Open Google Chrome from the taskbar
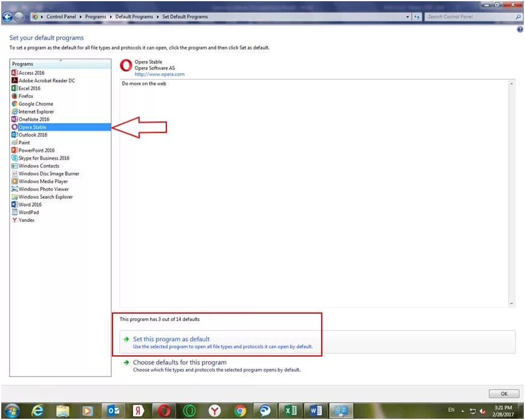Viewport: 525px width, 420px height. (x=240, y=410)
